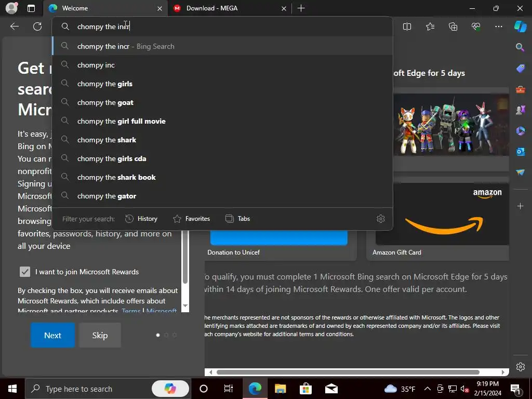Choose 'chompy the girl full movie' suggestion

222,121
